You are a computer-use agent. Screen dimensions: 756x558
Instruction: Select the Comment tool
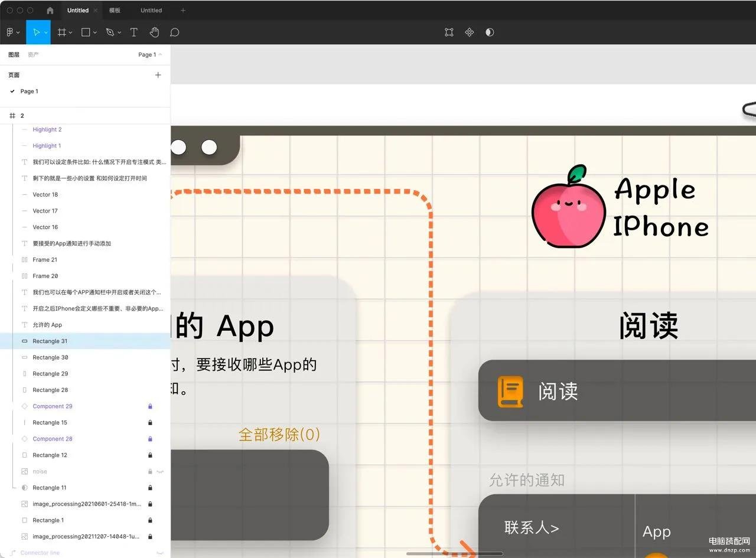(174, 32)
